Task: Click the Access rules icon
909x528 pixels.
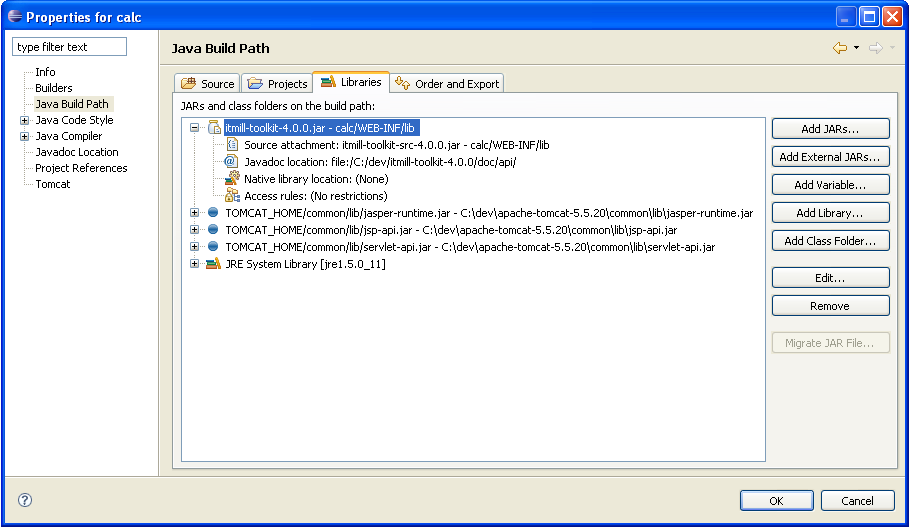Action: 231,195
